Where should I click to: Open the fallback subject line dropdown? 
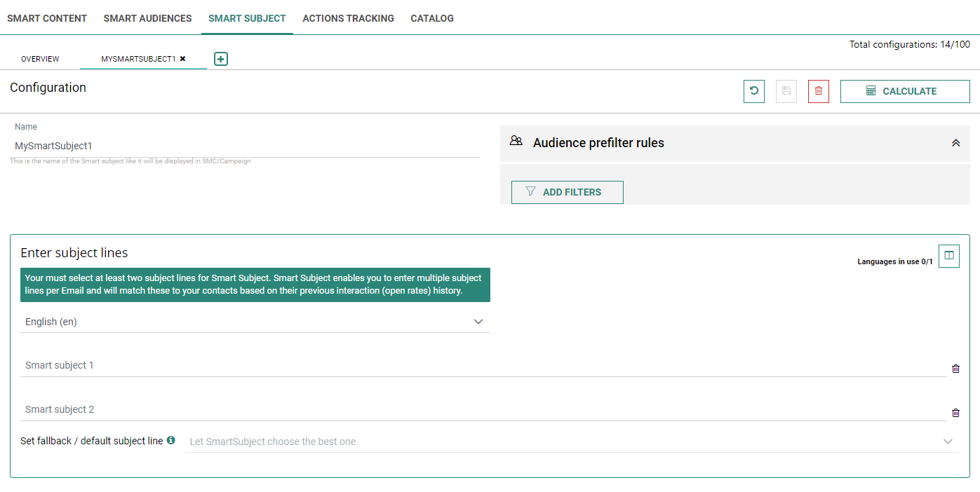coord(572,442)
